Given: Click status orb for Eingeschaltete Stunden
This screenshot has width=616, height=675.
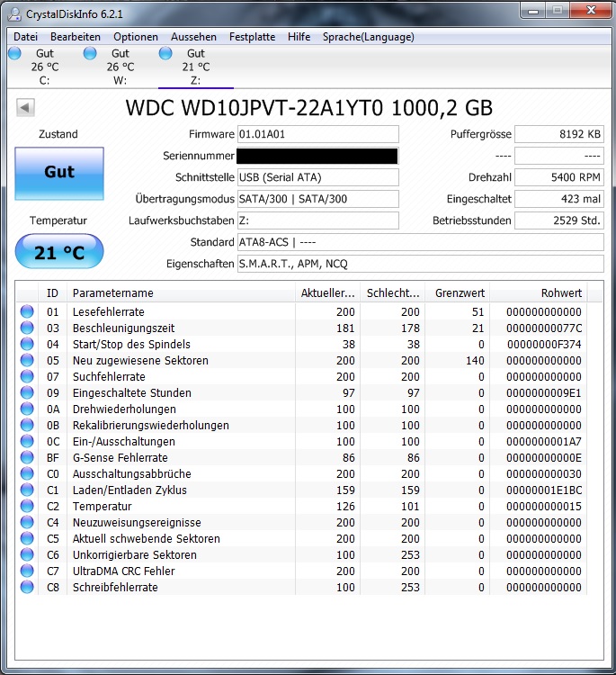Looking at the screenshot, I should pos(27,392).
